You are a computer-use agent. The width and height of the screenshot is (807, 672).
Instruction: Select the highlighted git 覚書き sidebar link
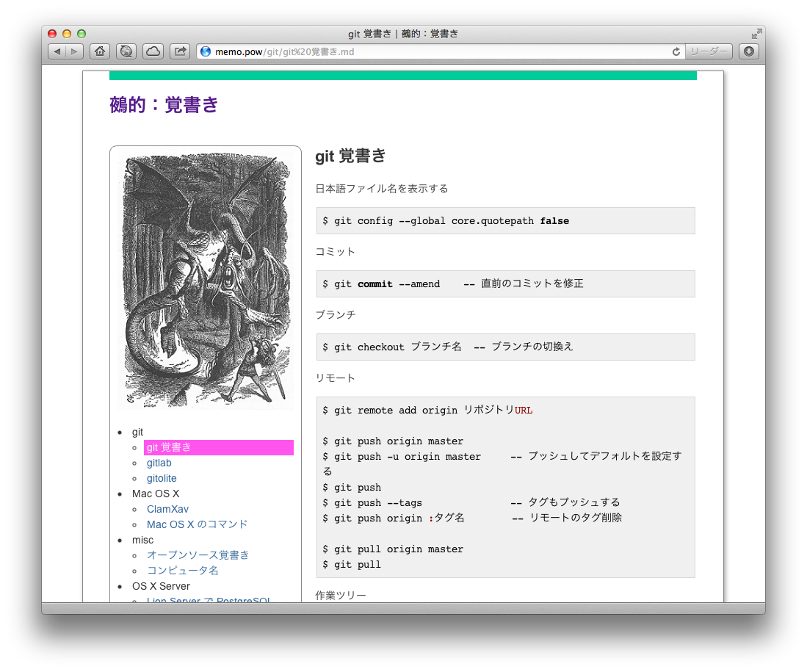coord(219,447)
